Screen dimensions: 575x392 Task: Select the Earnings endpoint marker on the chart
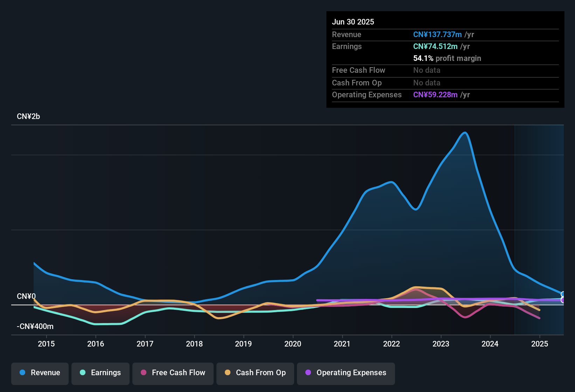563,298
